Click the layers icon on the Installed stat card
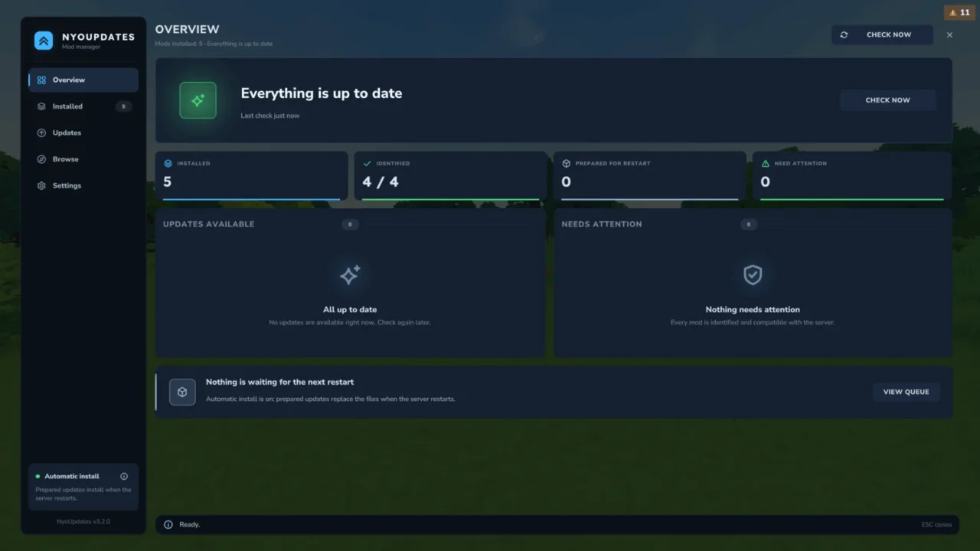 coord(168,163)
